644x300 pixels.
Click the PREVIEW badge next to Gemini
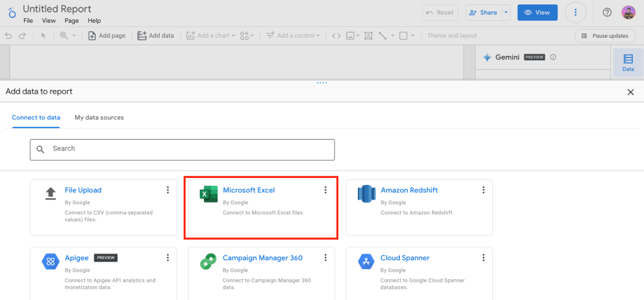[535, 57]
